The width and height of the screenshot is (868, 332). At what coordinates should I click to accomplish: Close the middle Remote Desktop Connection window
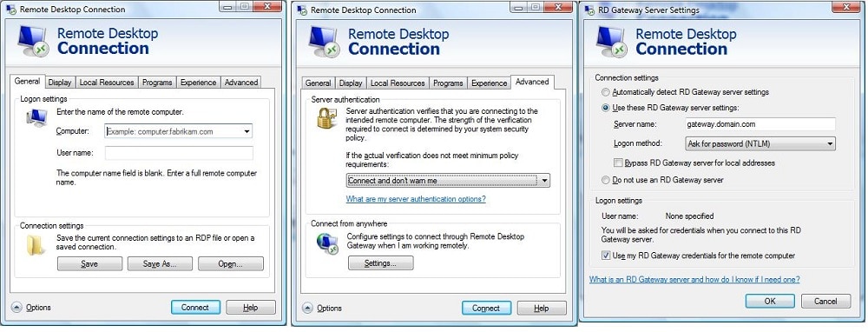tap(558, 8)
